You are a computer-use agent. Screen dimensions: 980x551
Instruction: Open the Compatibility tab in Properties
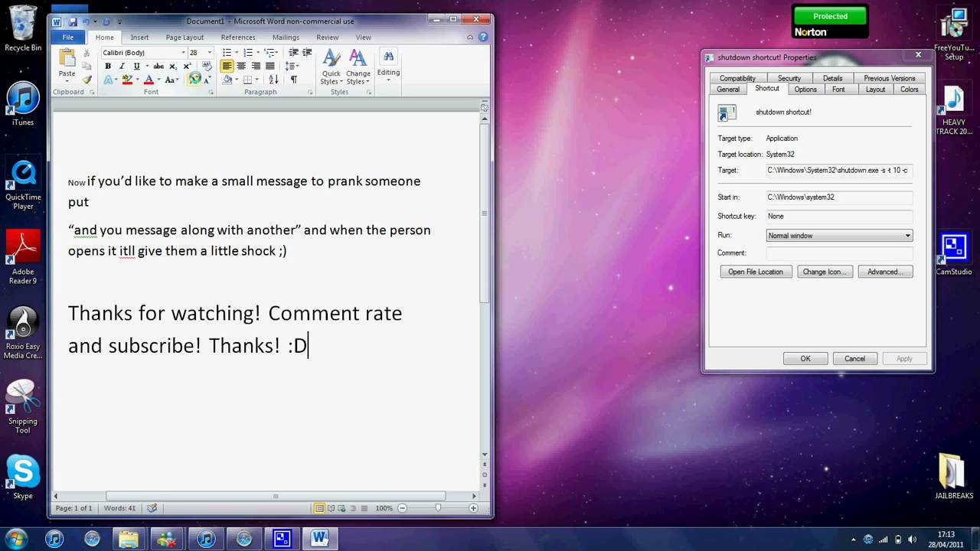(737, 78)
